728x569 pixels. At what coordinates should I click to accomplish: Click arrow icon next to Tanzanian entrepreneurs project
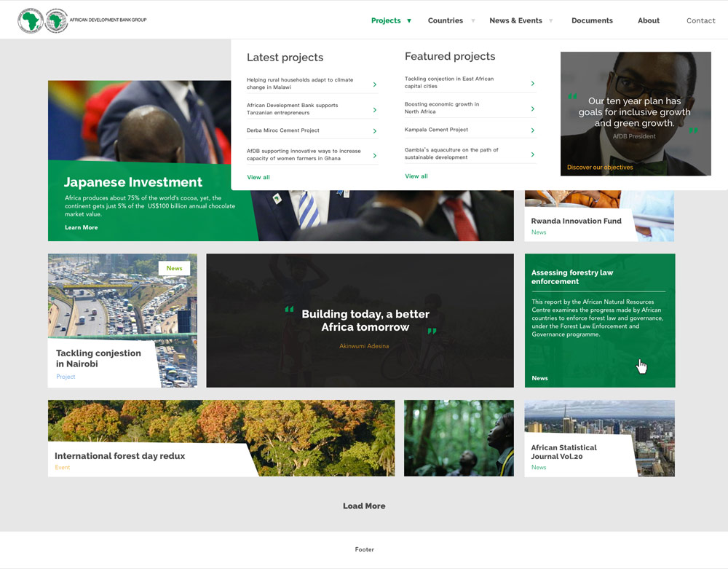pos(375,110)
